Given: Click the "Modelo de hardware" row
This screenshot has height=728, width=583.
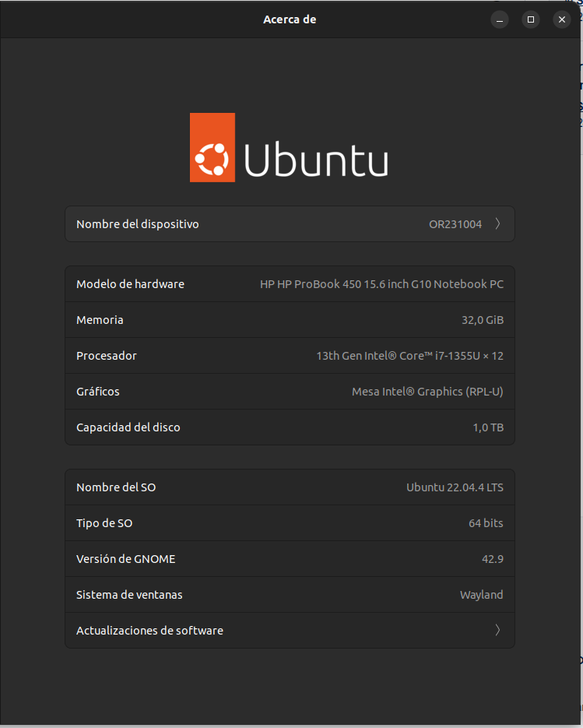Looking at the screenshot, I should tap(290, 283).
